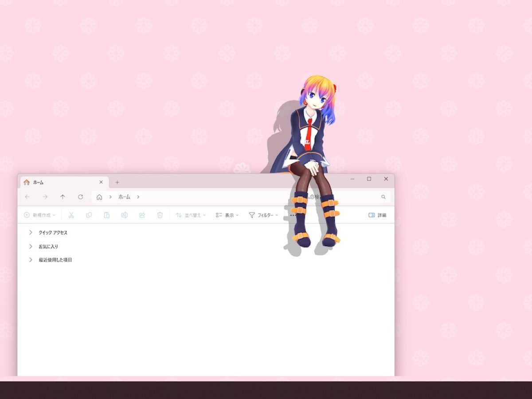
Task: Refresh the current folder view
Action: 80,197
